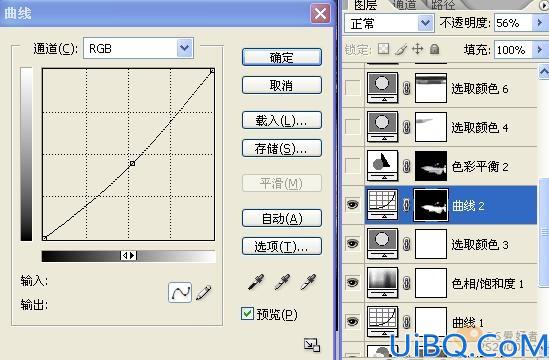The height and width of the screenshot is (360, 549).
Task: Open the 正常 blend mode dropdown
Action: pos(425,23)
